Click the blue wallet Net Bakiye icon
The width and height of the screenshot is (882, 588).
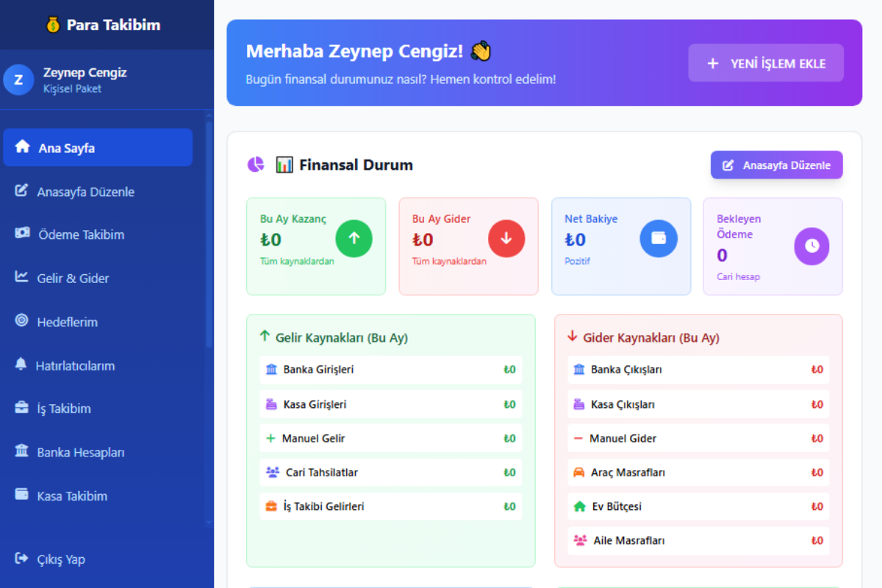click(658, 238)
